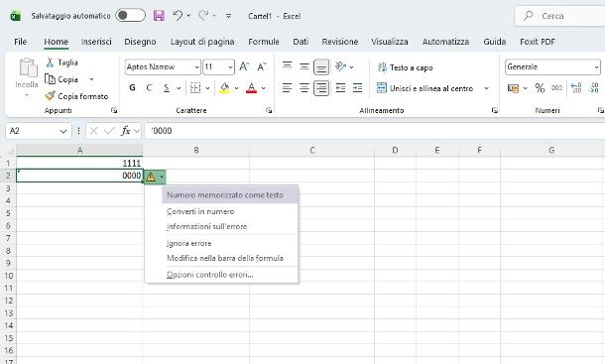
Task: Click Unisci e allinea al centro
Action: pos(424,88)
